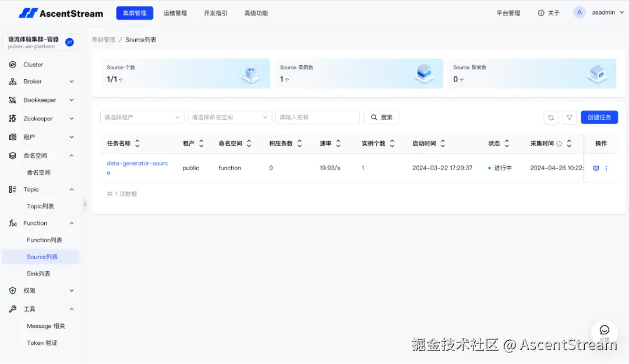629x364 pixels.
Task: Collapse the 命名空间 section in the sidebar
Action: [72, 155]
